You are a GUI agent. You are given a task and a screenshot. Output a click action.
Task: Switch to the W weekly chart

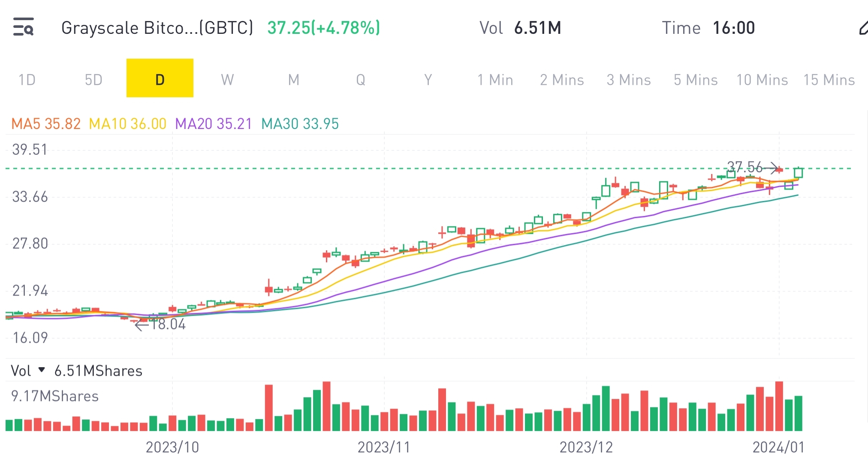coord(227,79)
